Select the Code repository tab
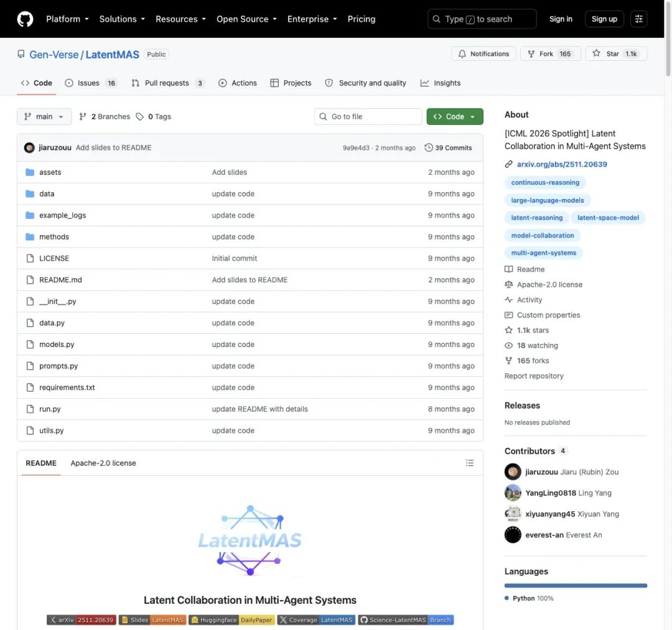The height and width of the screenshot is (630, 672). (x=37, y=83)
